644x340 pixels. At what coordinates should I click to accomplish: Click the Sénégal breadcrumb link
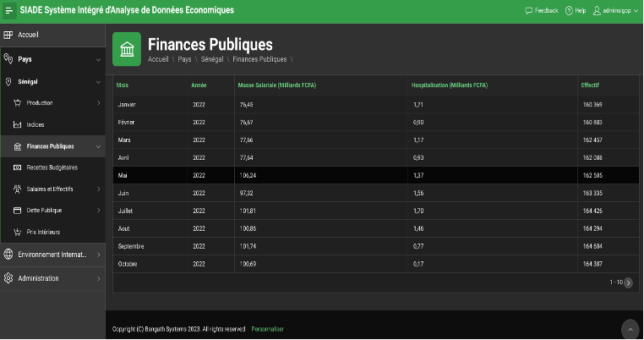pyautogui.click(x=212, y=59)
